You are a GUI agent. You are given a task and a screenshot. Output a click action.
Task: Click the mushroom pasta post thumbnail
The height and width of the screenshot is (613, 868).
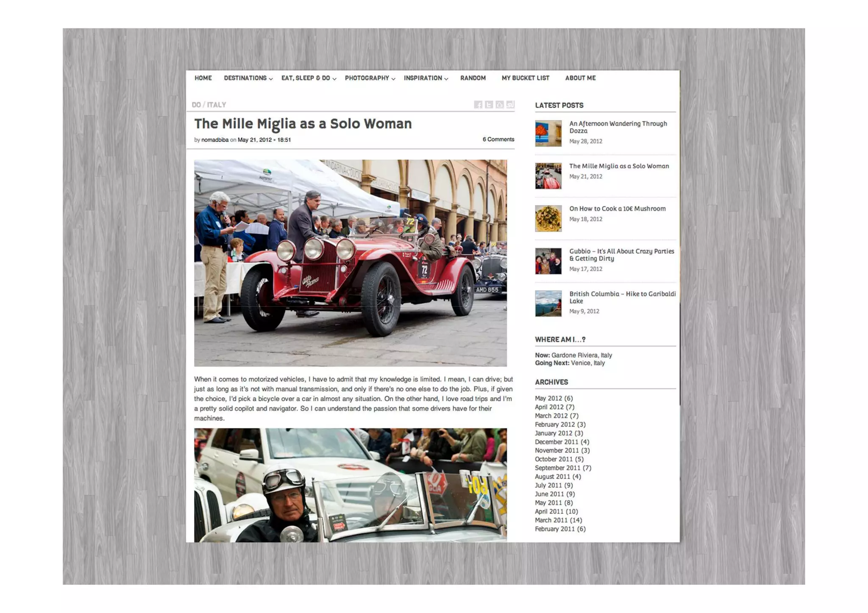(548, 219)
